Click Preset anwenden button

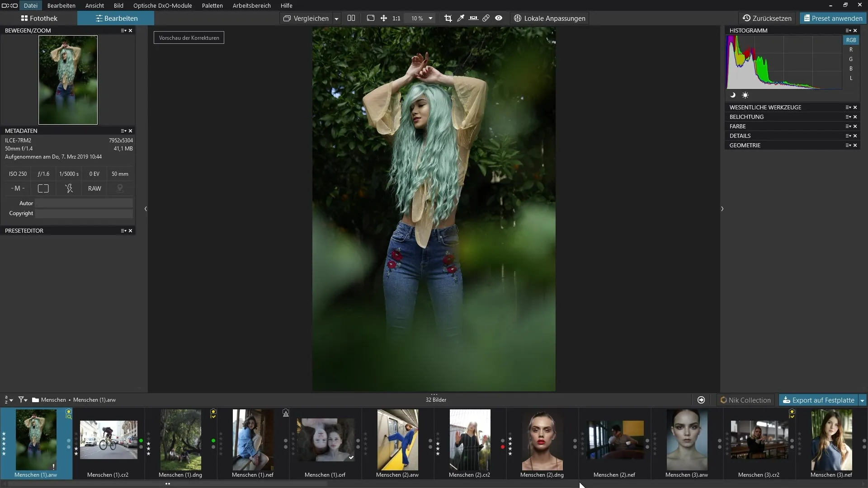point(833,18)
